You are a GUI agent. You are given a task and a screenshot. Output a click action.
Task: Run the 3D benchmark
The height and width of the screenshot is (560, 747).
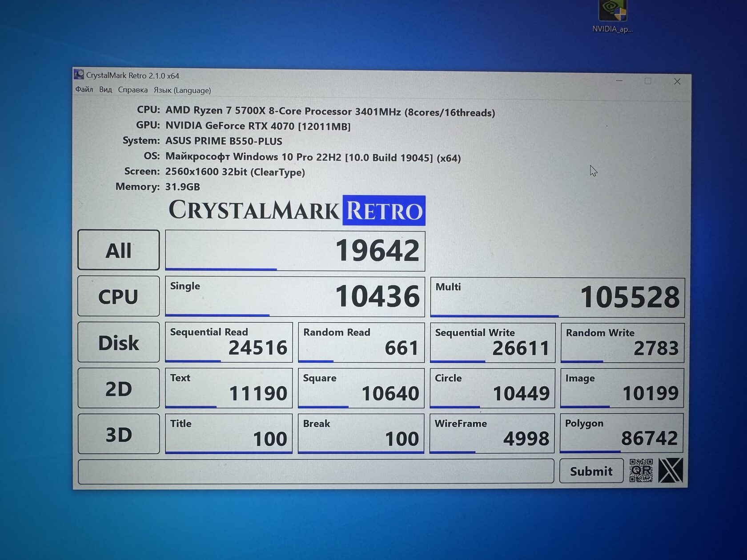[x=118, y=434]
